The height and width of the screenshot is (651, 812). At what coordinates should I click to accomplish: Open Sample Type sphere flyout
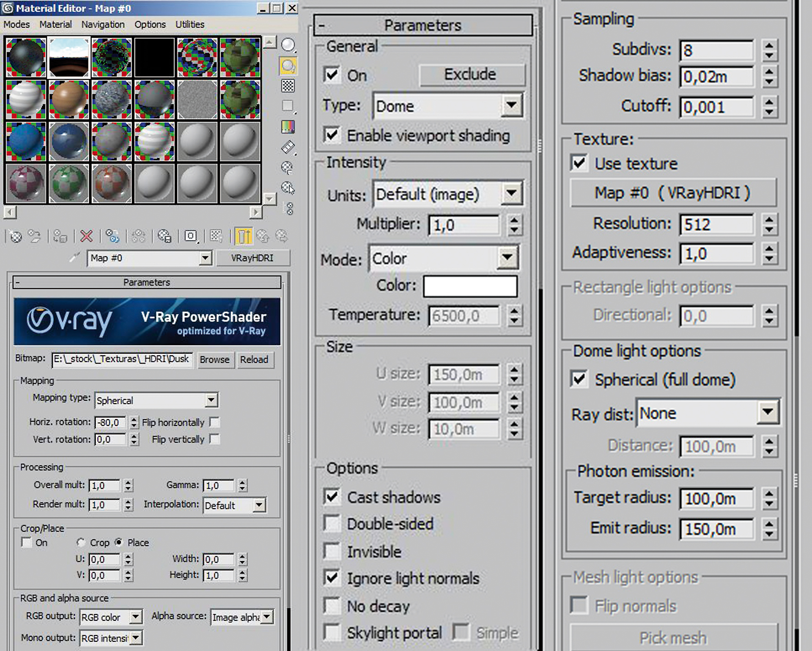pos(288,45)
